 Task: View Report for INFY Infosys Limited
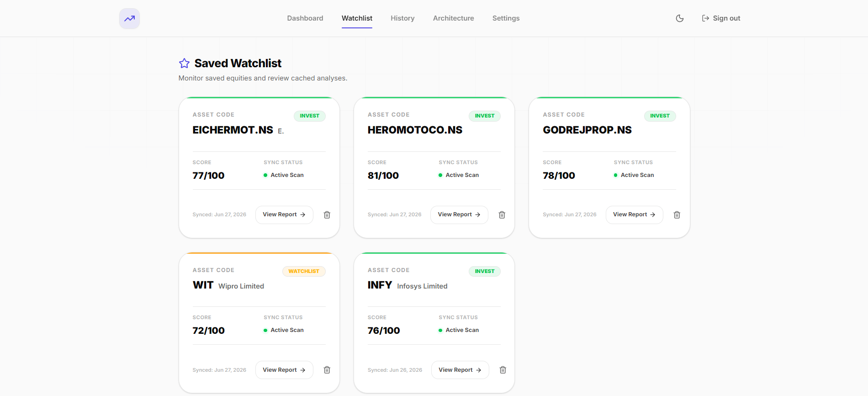(460, 370)
